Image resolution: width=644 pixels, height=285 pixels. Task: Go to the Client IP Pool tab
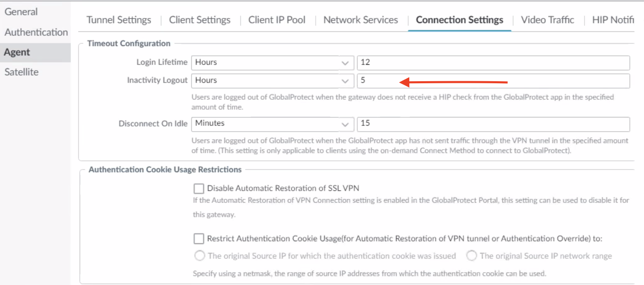coord(277,20)
